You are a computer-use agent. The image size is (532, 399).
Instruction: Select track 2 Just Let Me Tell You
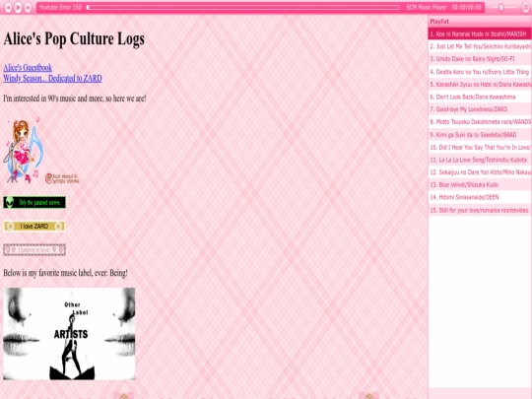pyautogui.click(x=480, y=46)
